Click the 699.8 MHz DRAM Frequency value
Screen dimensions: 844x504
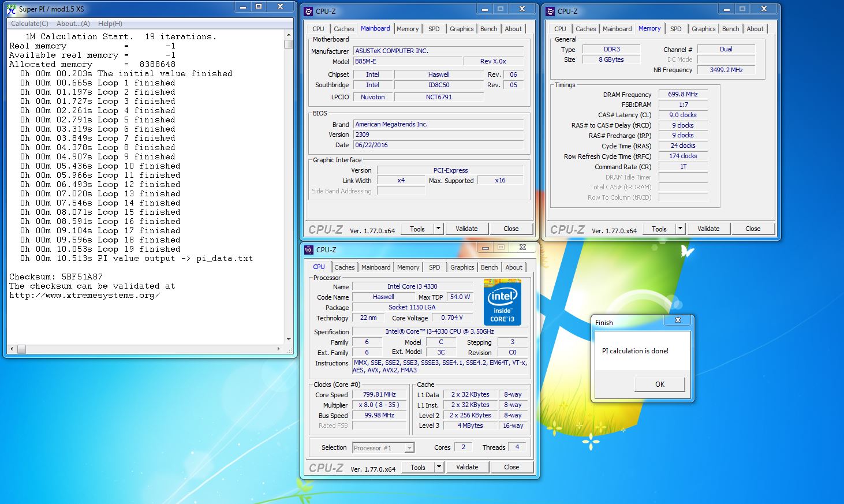pyautogui.click(x=683, y=94)
